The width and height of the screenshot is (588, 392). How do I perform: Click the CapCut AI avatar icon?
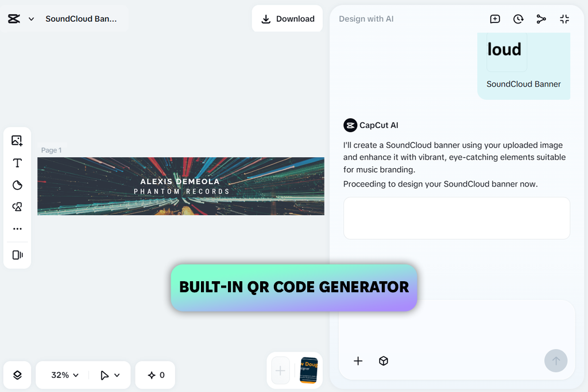click(350, 125)
